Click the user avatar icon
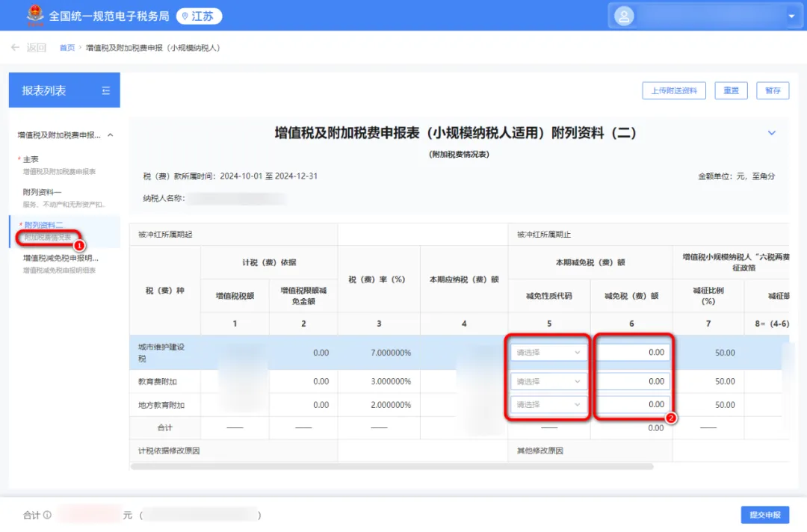This screenshot has height=532, width=807. tap(623, 16)
